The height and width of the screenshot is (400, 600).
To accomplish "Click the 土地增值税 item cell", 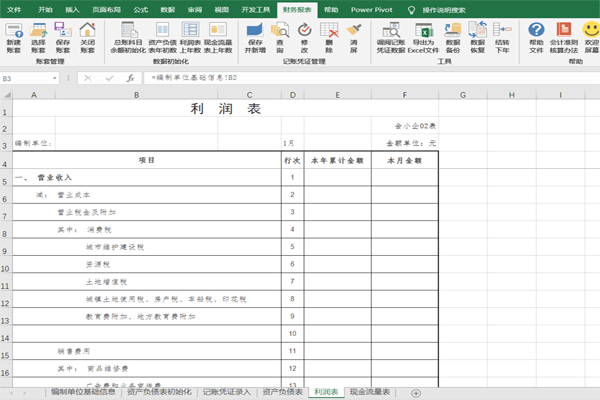I will tap(147, 282).
